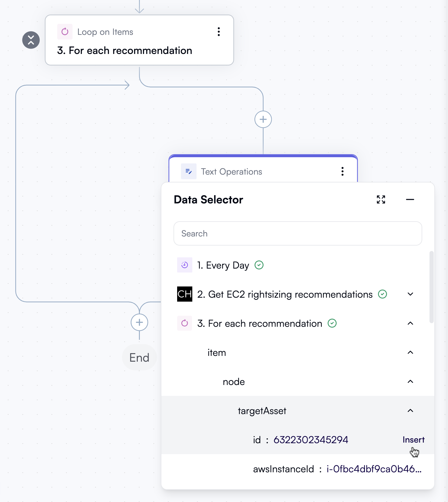Click the success check on Get EC2 recommendations

(x=383, y=294)
